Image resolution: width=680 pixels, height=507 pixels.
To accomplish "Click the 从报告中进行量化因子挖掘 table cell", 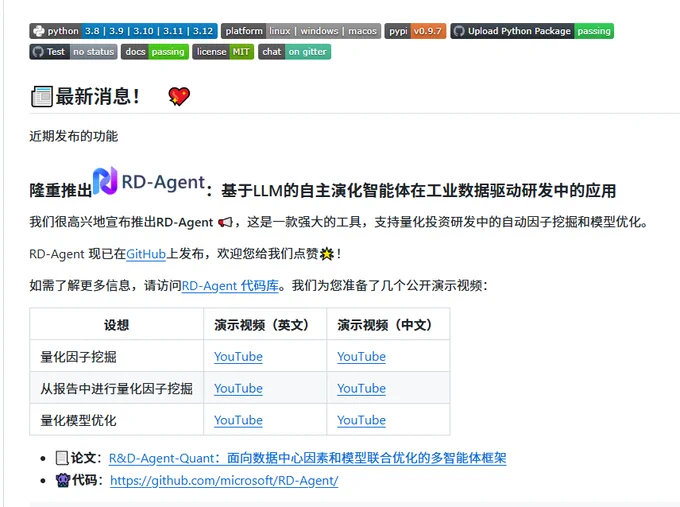I will (116, 388).
